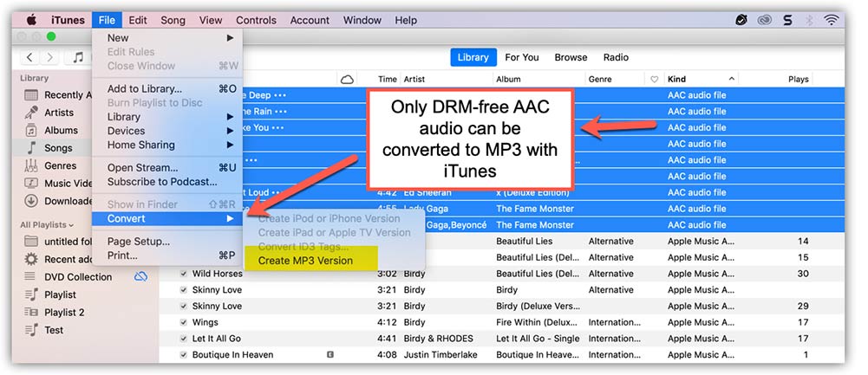Choose Add to Library from File menu
868x375 pixels.
point(167,88)
